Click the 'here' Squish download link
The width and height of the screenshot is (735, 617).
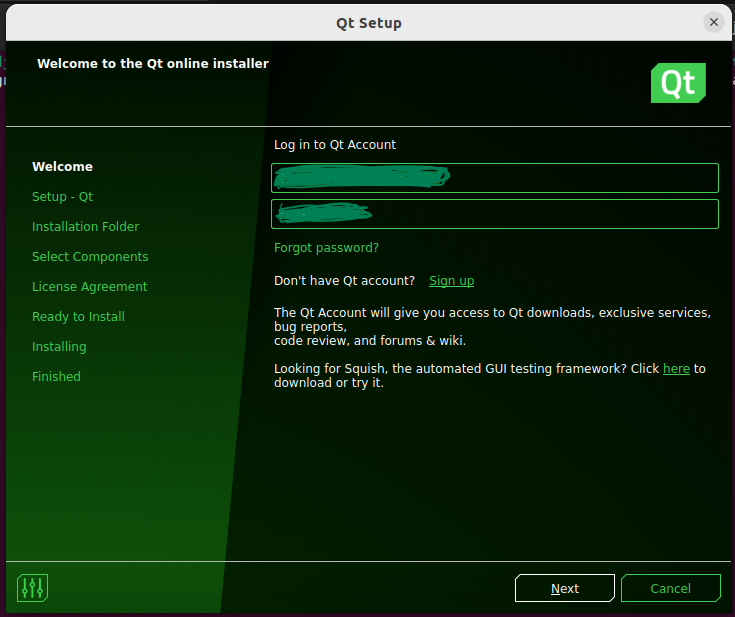point(676,369)
